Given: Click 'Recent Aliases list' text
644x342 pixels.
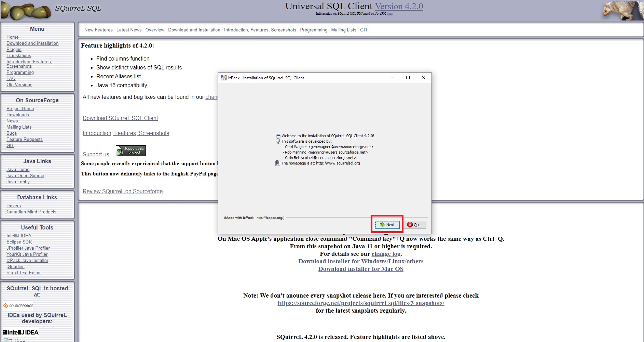Looking at the screenshot, I should (119, 77).
